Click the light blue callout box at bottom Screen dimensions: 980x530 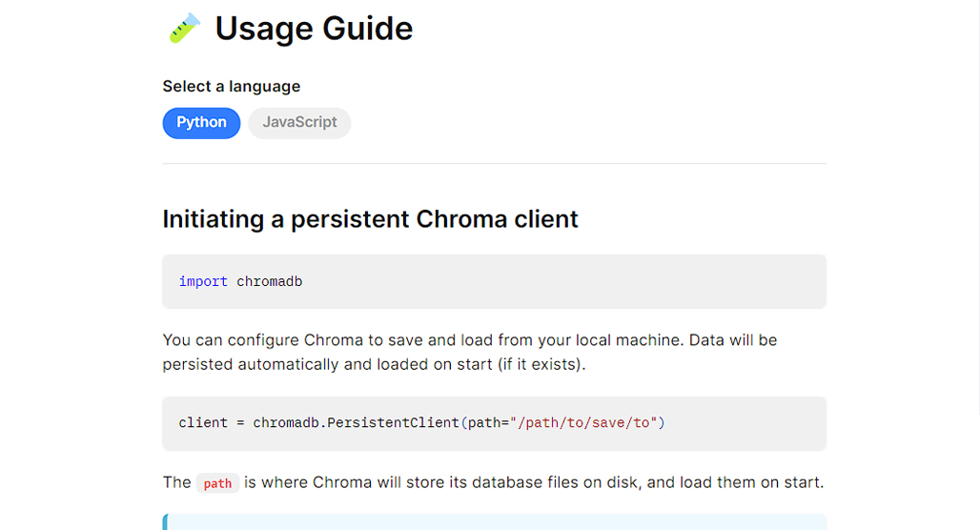(x=495, y=521)
